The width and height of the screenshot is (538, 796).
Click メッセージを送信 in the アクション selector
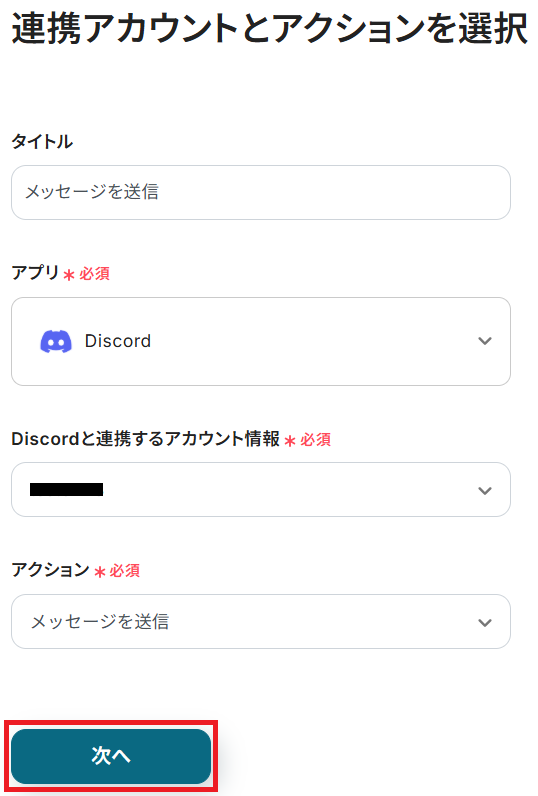pos(100,621)
